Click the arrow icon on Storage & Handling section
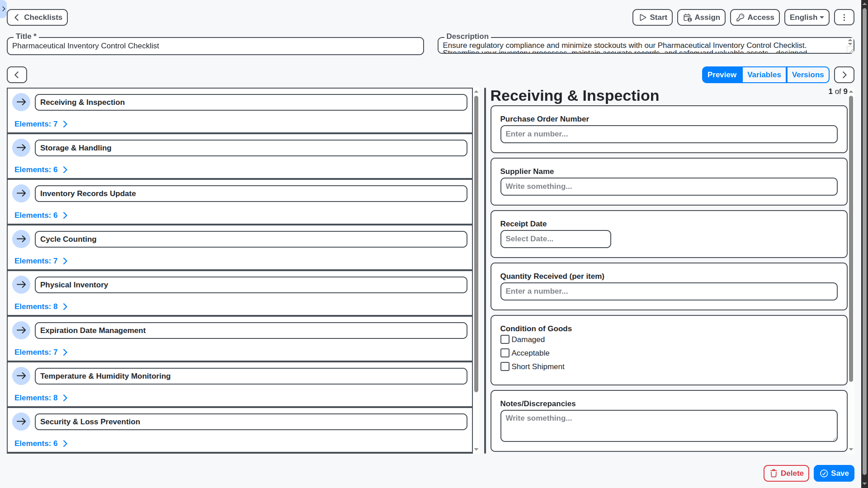The height and width of the screenshot is (488, 868). pos(21,148)
